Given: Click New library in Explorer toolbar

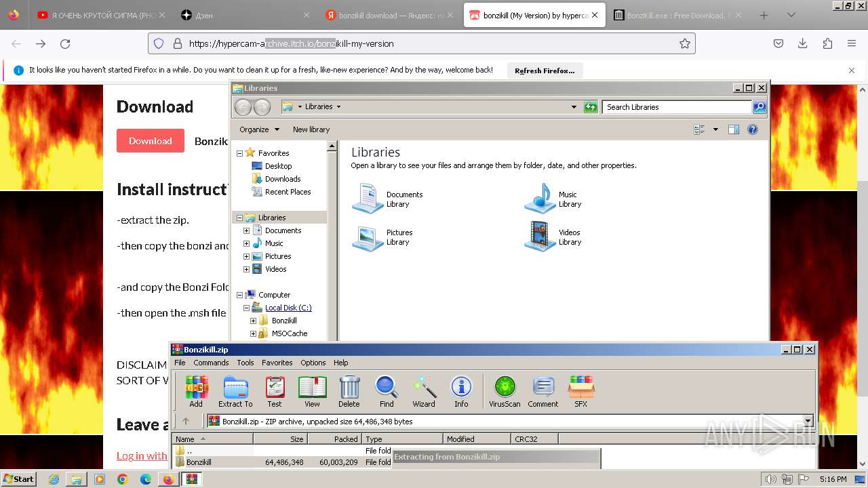Looking at the screenshot, I should pos(311,129).
